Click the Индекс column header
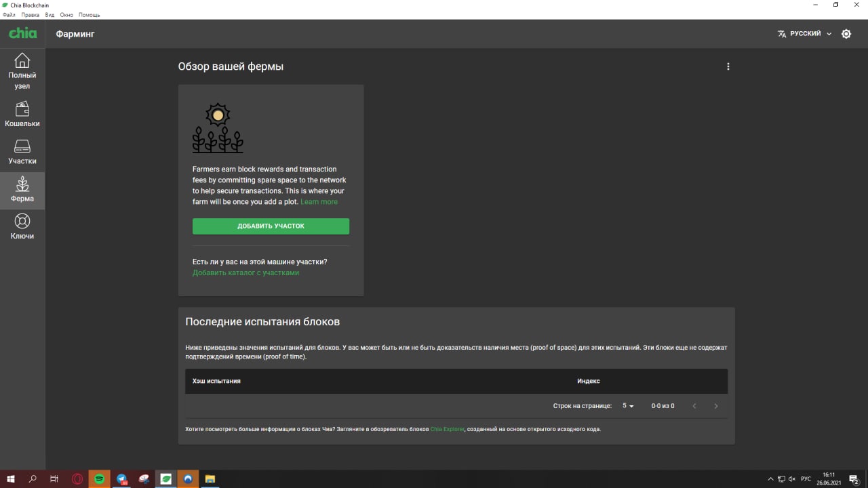The width and height of the screenshot is (868, 488). pyautogui.click(x=589, y=381)
